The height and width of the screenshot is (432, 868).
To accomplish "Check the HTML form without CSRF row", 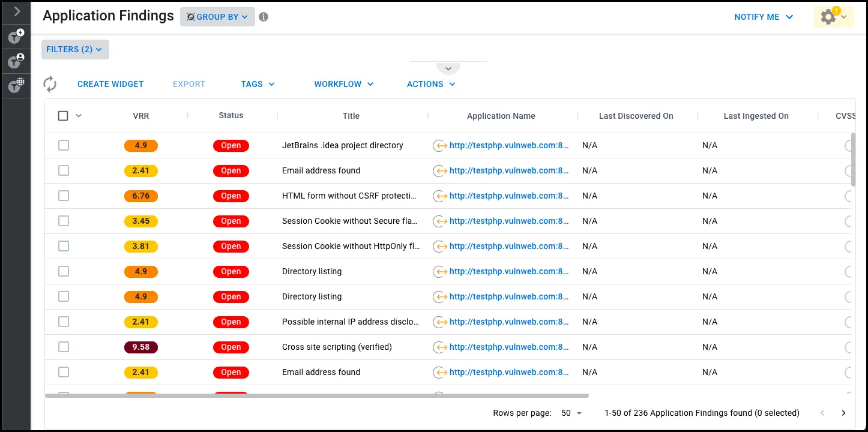I will click(64, 196).
